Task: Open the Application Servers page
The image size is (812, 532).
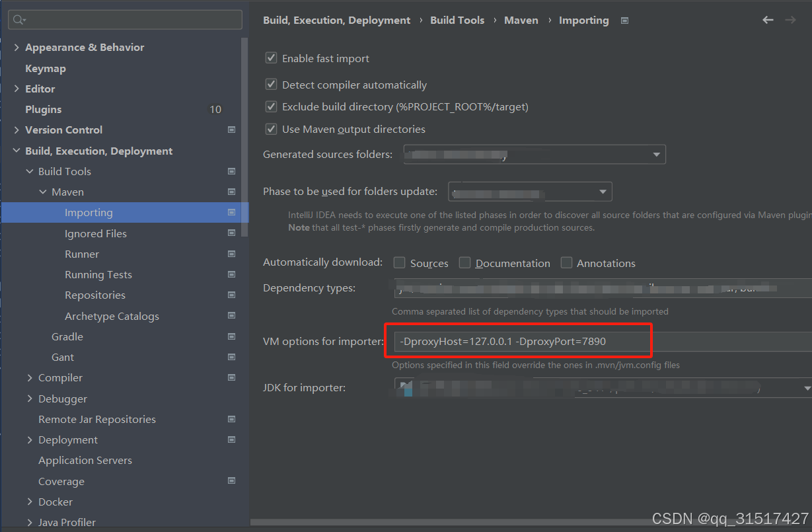Action: click(x=85, y=460)
